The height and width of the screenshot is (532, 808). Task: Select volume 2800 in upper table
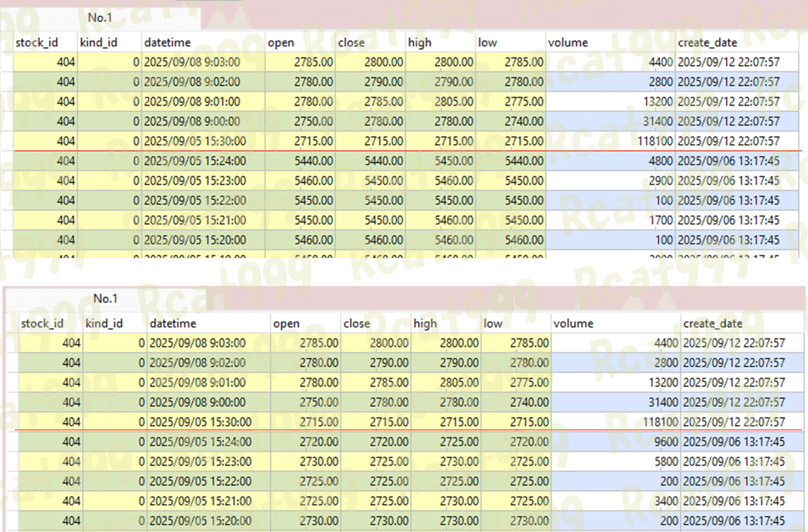point(610,81)
